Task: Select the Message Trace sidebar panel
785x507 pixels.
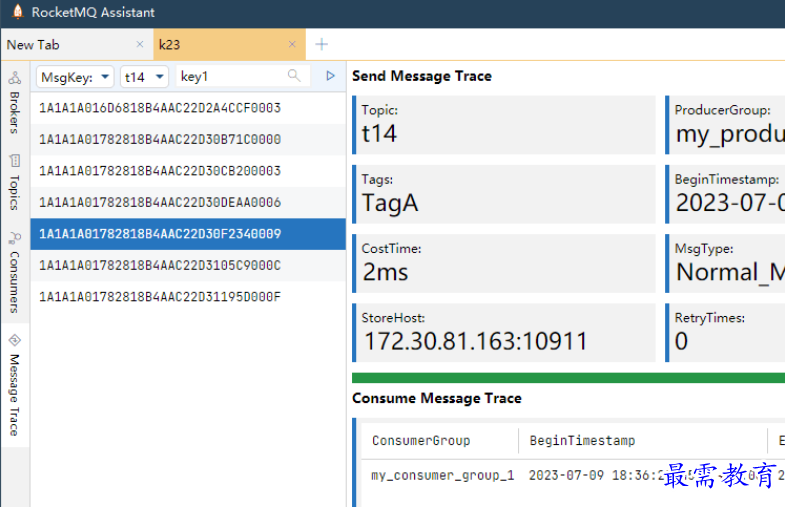Action: [15, 384]
